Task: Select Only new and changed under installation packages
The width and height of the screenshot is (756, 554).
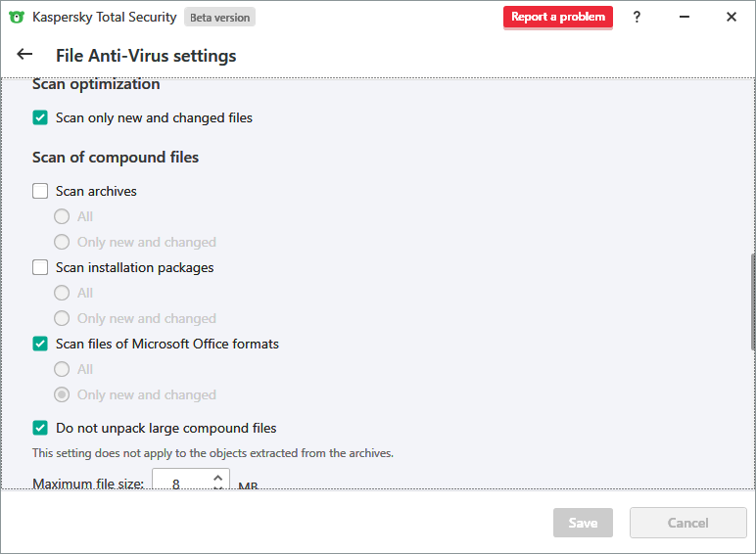Action: tap(62, 319)
